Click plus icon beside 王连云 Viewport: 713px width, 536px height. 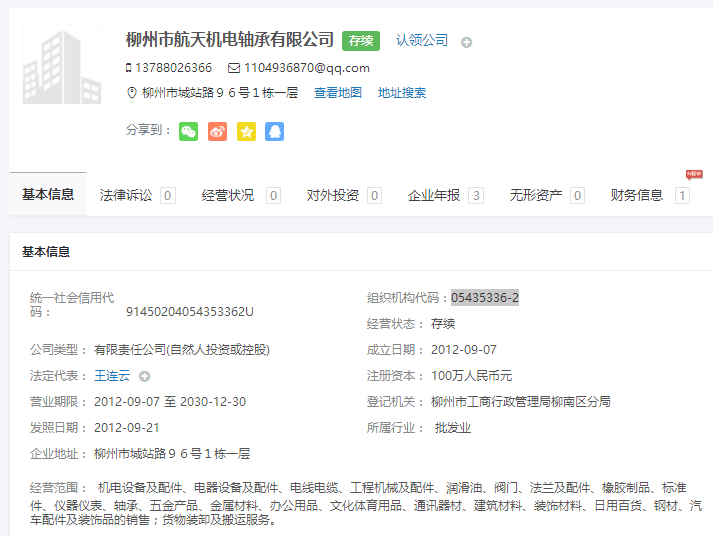[x=145, y=377]
